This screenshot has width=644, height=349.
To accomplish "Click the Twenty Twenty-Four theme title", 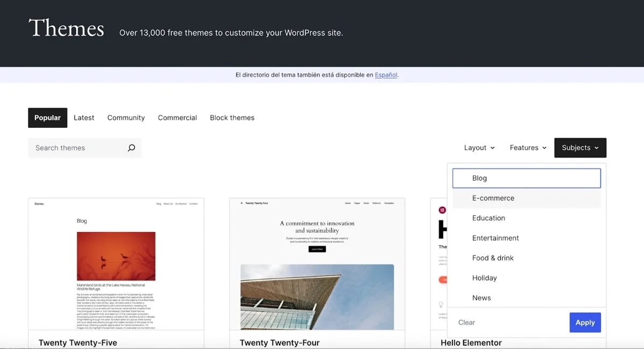I will [x=280, y=343].
